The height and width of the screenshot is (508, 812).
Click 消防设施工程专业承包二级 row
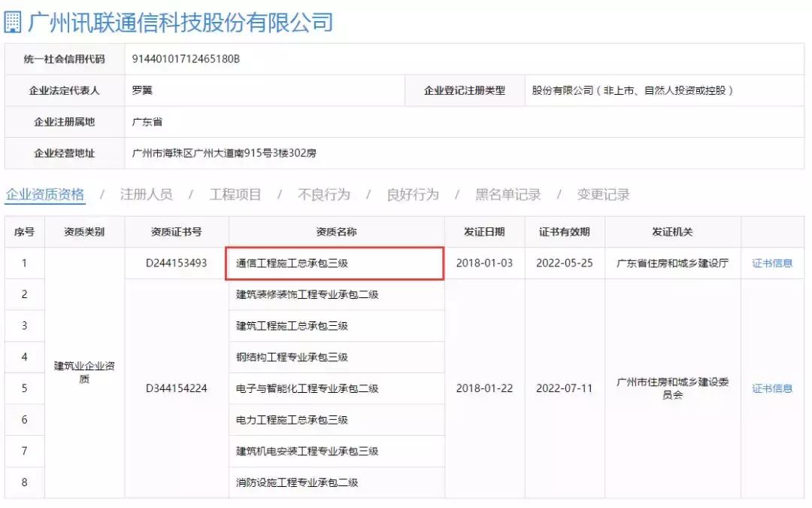[337, 482]
